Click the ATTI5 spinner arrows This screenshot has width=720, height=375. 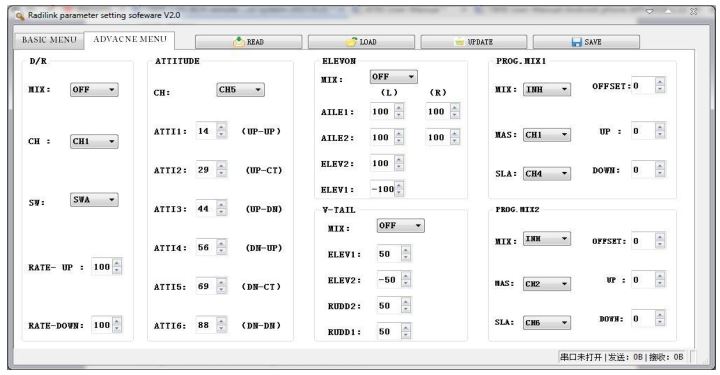(222, 286)
